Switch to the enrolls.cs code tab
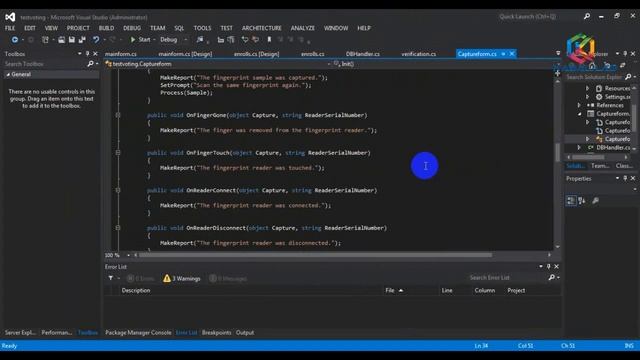 [313, 54]
